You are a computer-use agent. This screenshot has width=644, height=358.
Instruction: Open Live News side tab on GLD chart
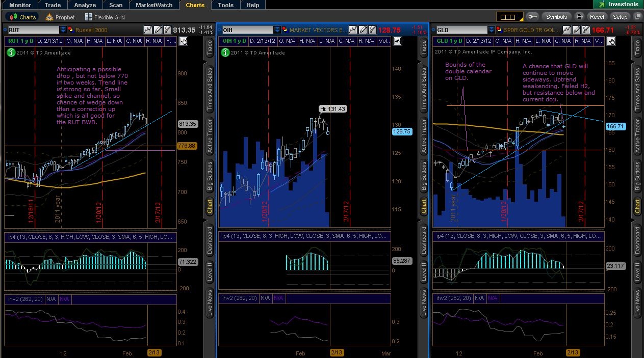point(637,304)
